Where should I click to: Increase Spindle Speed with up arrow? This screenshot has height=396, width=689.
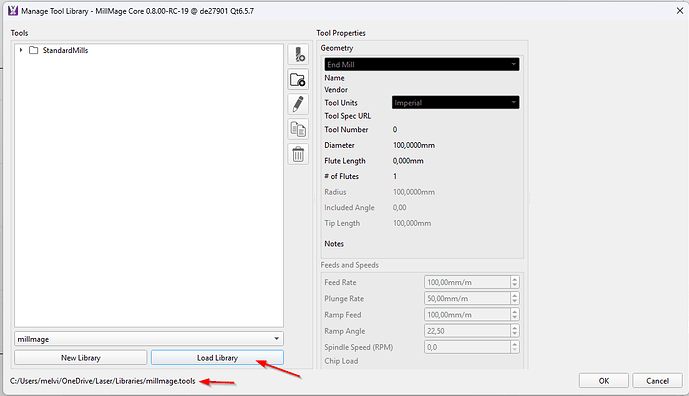coord(515,344)
